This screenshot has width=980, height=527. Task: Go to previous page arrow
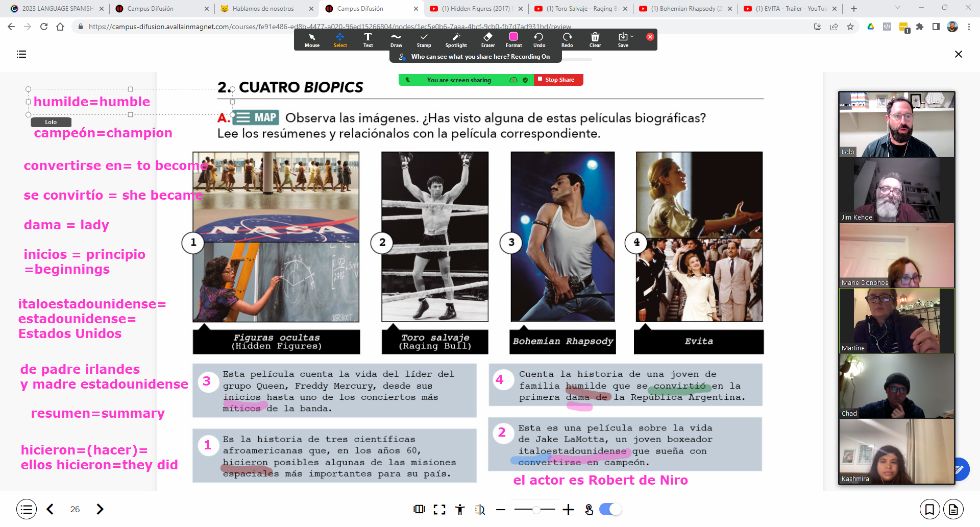point(50,509)
